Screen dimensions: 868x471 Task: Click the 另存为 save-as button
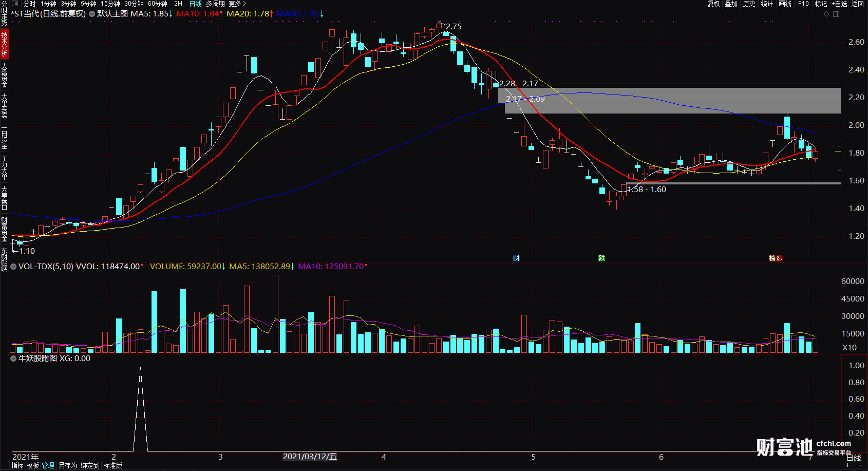(x=67, y=465)
